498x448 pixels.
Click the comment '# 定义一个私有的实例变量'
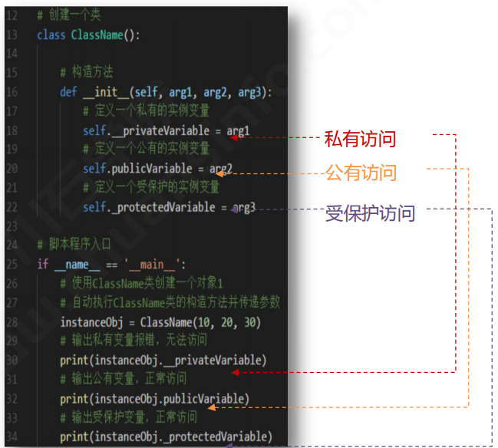coord(146,110)
